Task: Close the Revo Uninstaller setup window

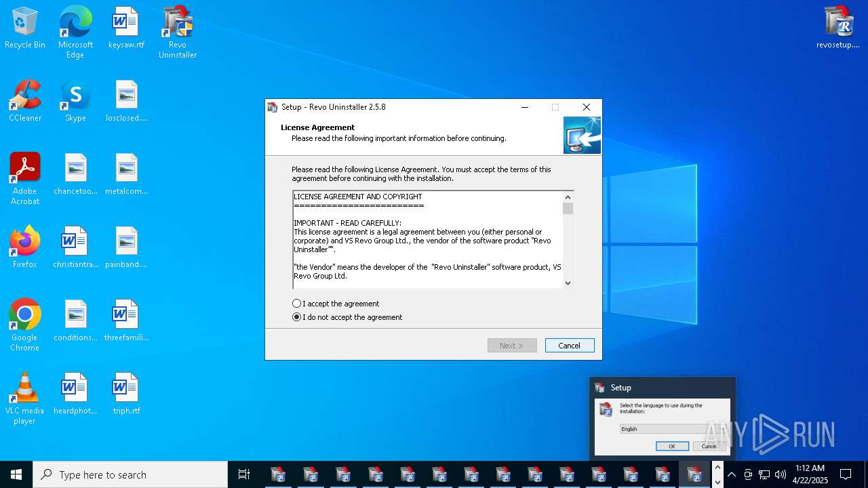Action: coord(587,107)
